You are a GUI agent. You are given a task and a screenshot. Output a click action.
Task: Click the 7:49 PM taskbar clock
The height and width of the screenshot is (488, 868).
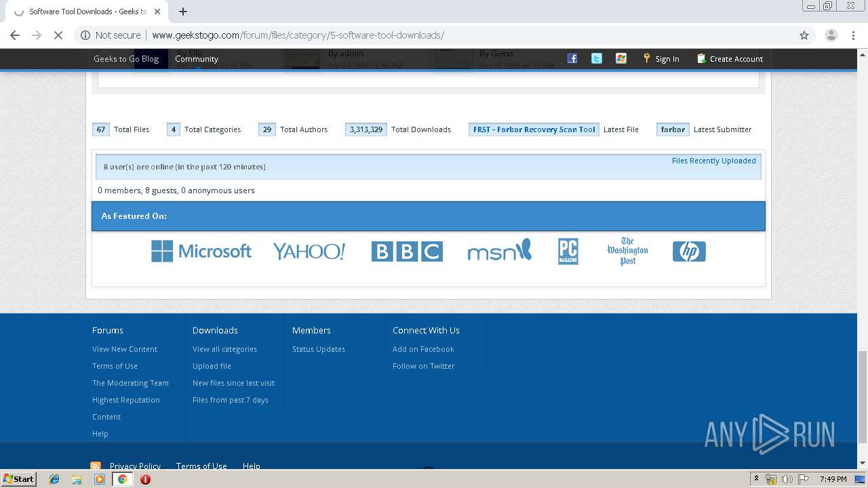(833, 479)
